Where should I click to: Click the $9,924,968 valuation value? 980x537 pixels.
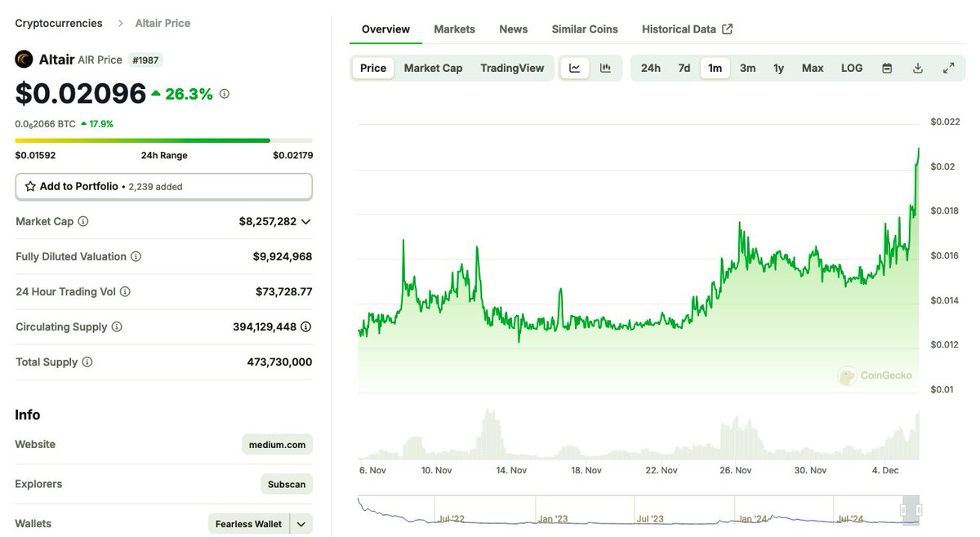(x=283, y=256)
